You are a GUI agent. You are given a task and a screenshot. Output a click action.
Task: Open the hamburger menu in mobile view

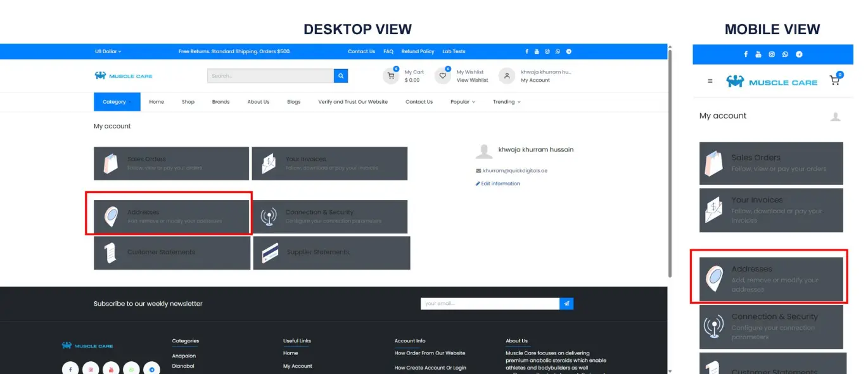click(710, 81)
